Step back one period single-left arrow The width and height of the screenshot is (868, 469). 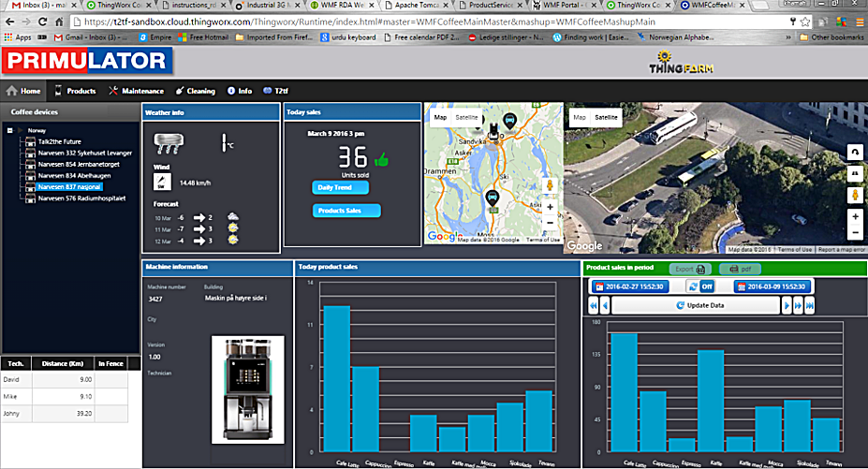(x=605, y=306)
